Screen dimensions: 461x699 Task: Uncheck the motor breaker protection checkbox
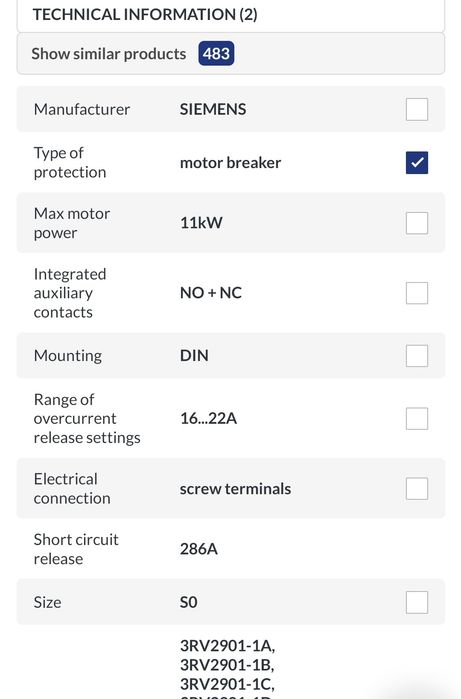pyautogui.click(x=416, y=163)
